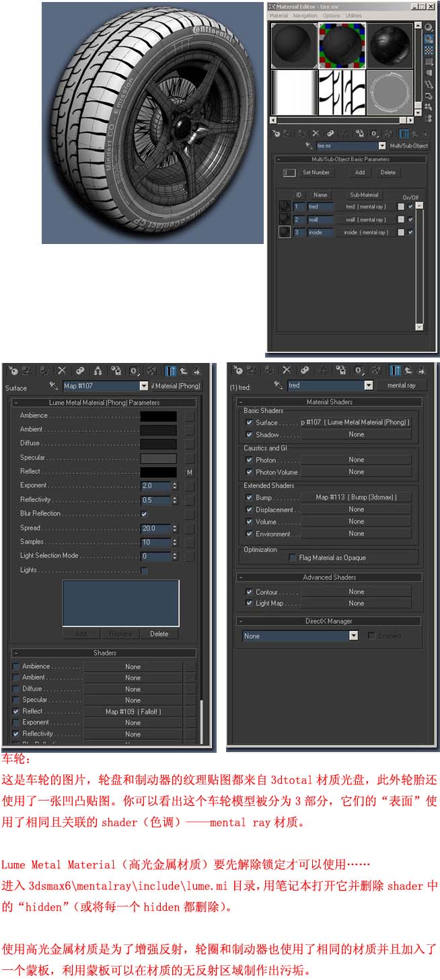Click the Specular color swatch
The image size is (440, 980).
tap(158, 458)
